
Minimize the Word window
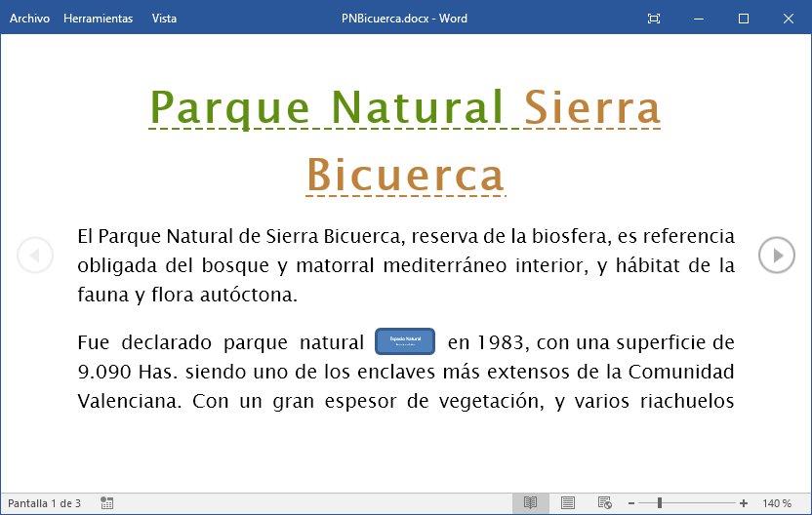699,19
